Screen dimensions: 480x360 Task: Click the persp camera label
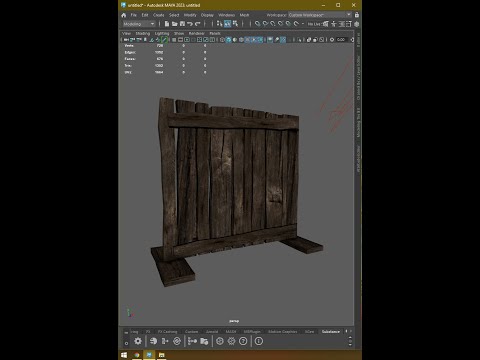click(x=234, y=321)
